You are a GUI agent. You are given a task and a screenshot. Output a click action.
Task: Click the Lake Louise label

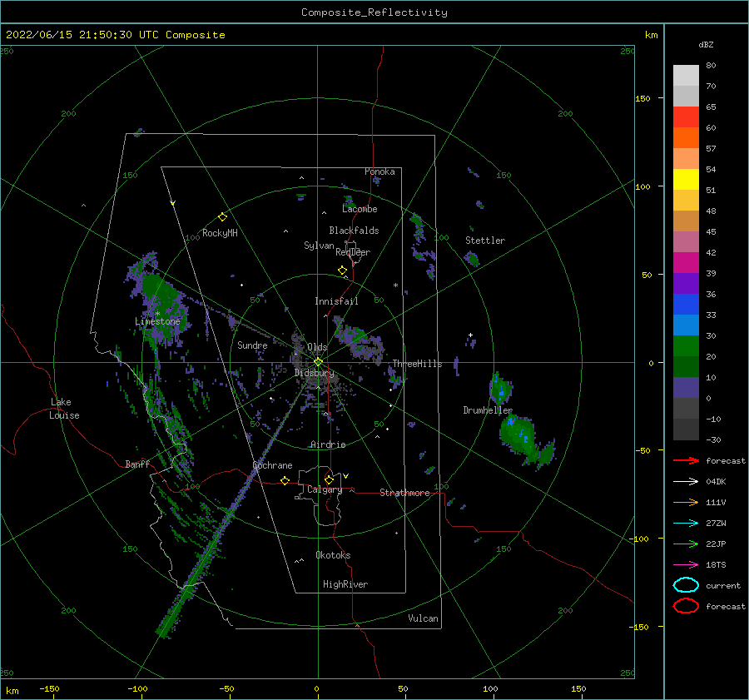click(64, 409)
